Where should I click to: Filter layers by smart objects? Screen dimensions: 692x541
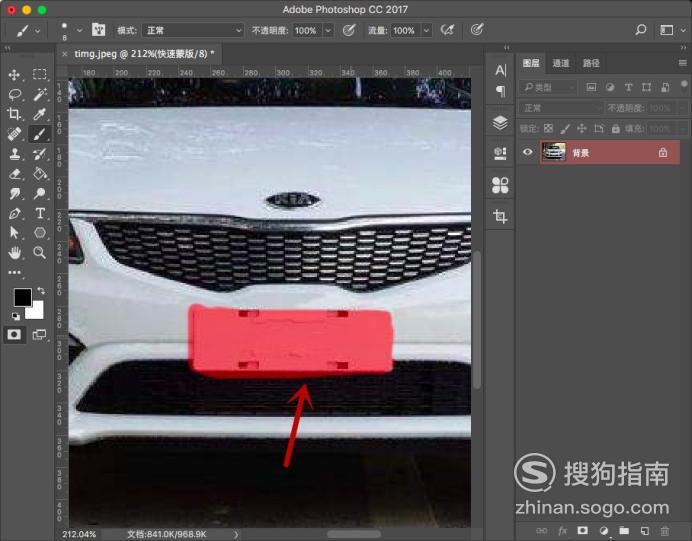(x=665, y=87)
